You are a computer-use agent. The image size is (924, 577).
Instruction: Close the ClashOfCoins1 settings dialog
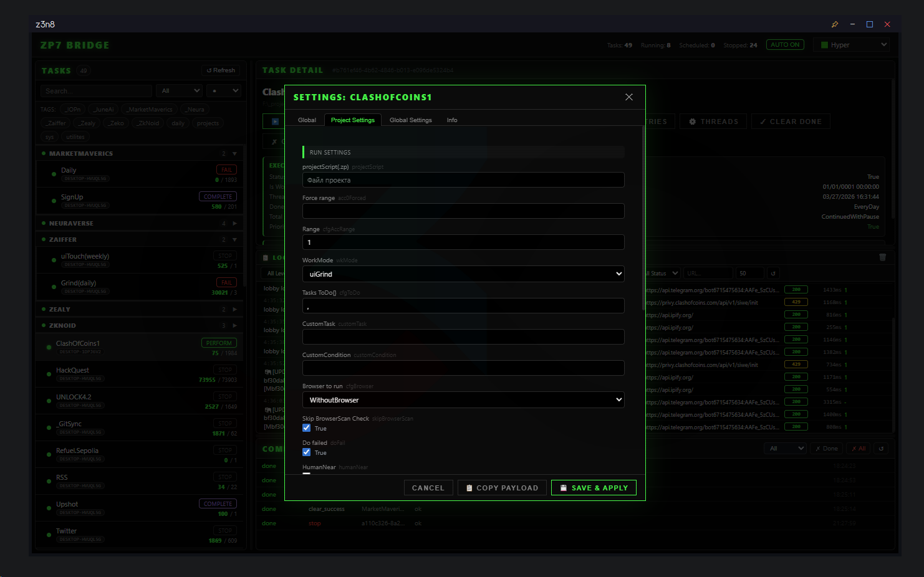pyautogui.click(x=628, y=97)
